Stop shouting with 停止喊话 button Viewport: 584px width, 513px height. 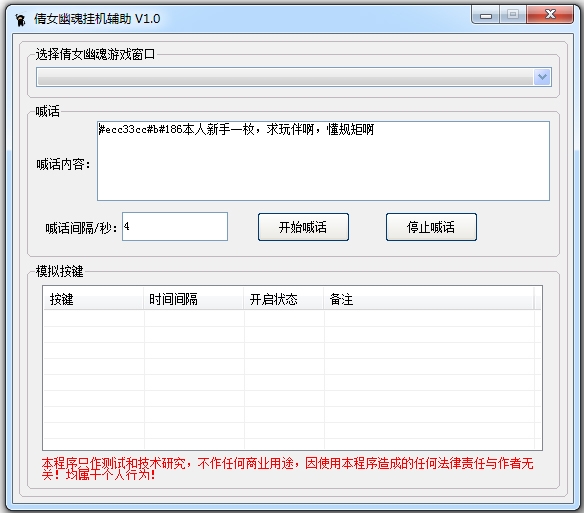[x=431, y=227]
